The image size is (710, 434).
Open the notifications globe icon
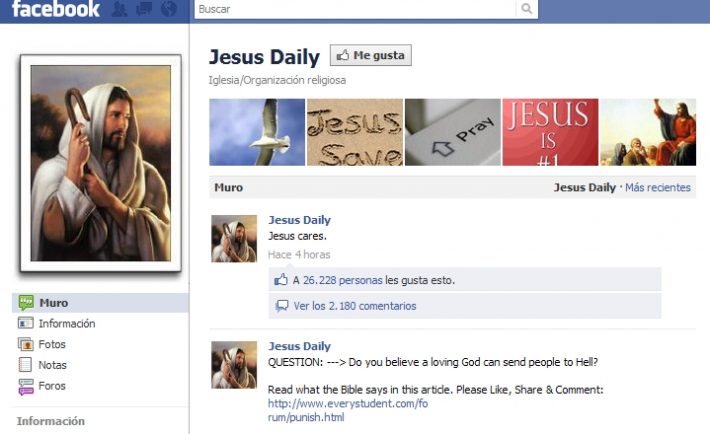[169, 9]
